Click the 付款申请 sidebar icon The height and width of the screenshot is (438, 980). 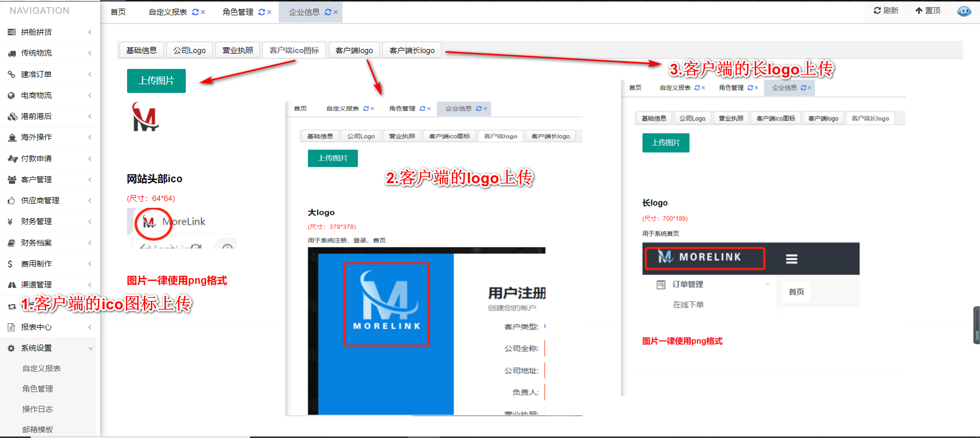12,159
